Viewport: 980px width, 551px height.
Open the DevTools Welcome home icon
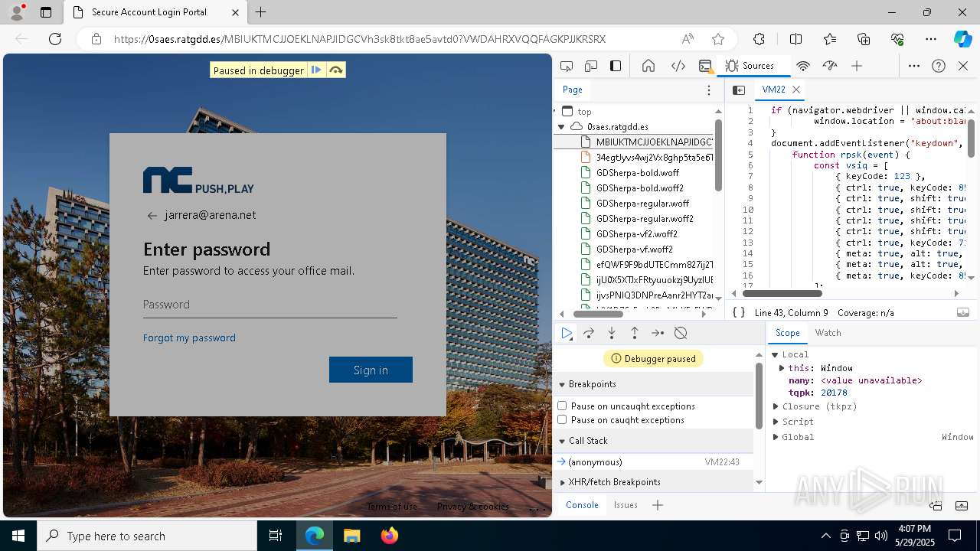[648, 66]
